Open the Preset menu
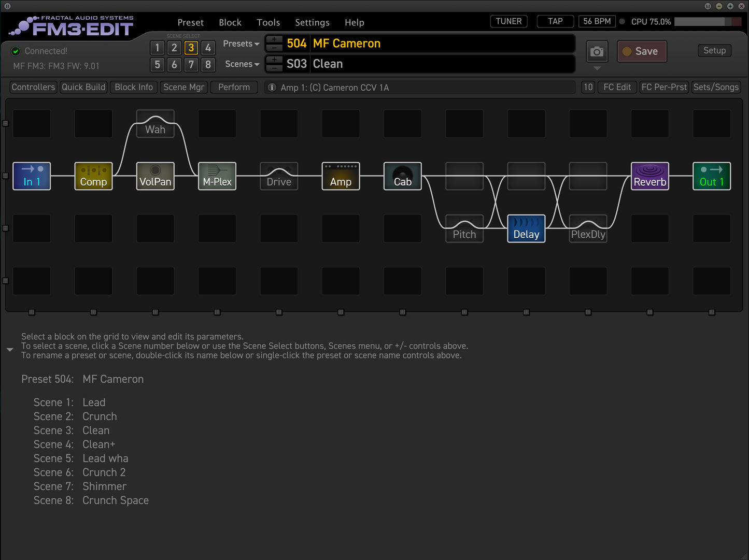This screenshot has height=560, width=749. tap(190, 22)
